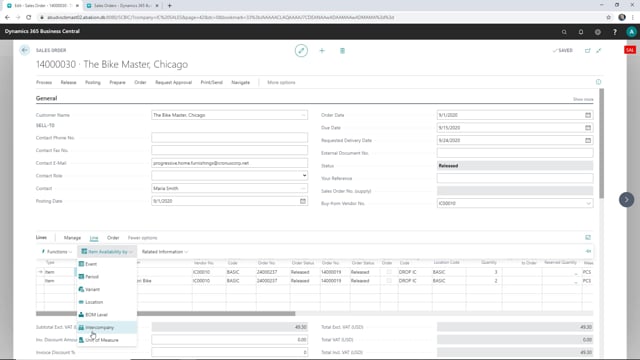Open the Requested Delivery Date calendar picker

pos(588,140)
